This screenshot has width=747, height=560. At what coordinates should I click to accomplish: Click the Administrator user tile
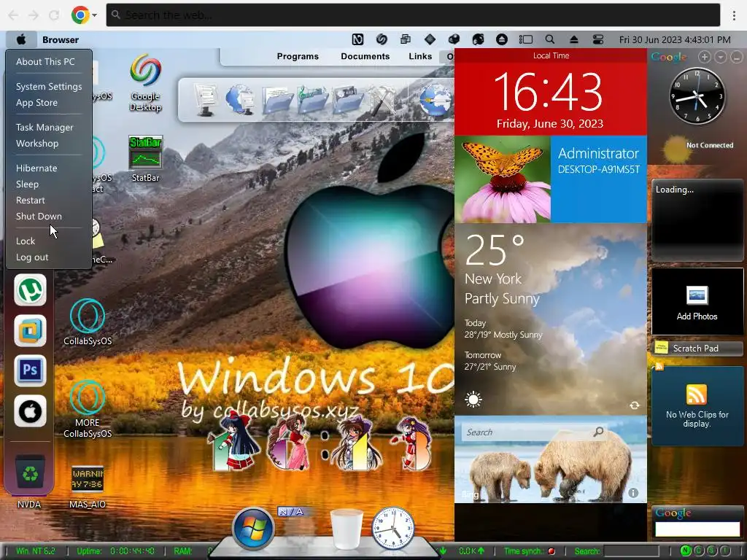[x=599, y=179]
